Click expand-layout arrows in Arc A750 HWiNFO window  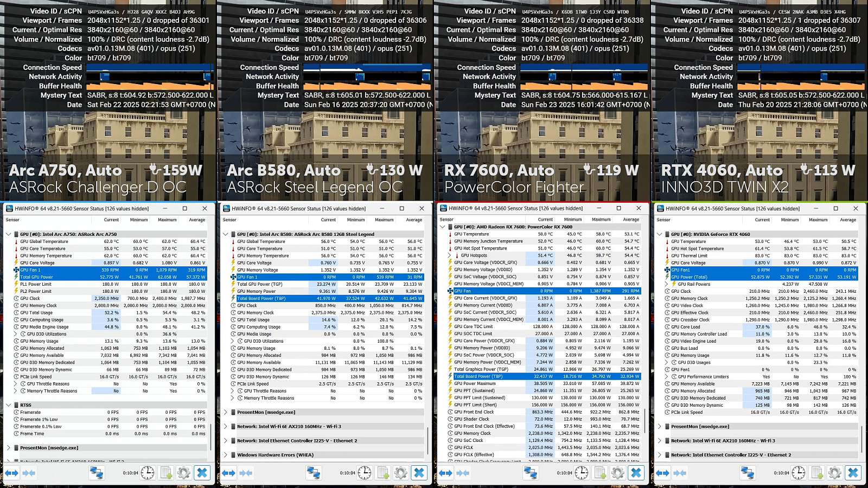(11, 473)
